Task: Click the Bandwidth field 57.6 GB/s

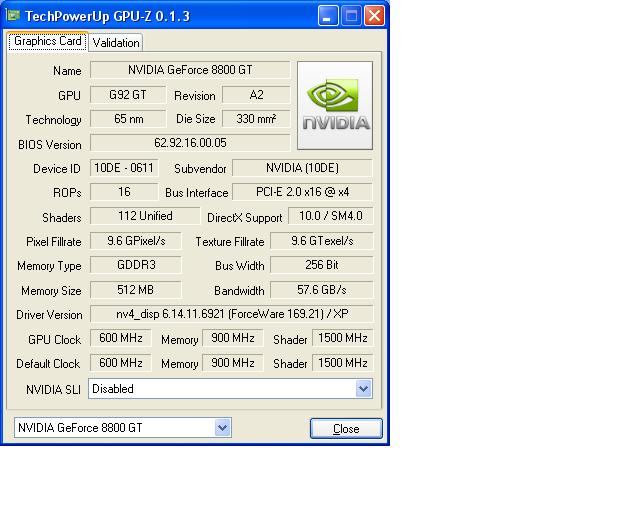Action: pyautogui.click(x=322, y=290)
